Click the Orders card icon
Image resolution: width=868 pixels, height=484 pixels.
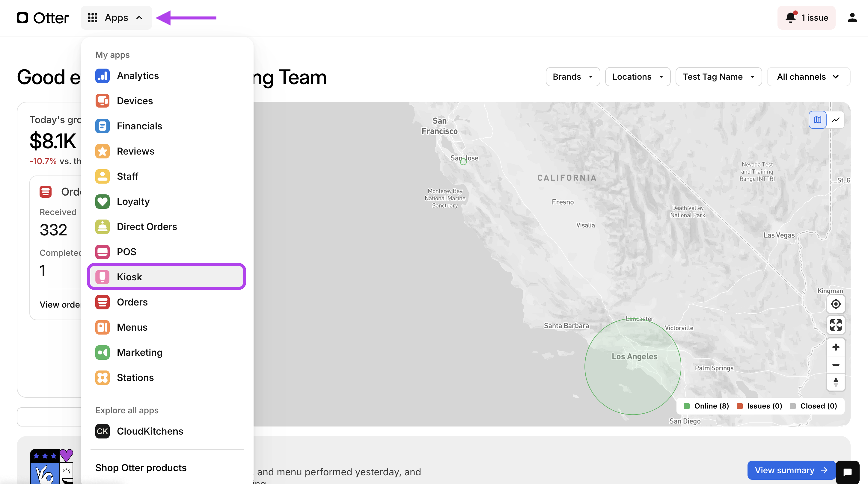46,192
